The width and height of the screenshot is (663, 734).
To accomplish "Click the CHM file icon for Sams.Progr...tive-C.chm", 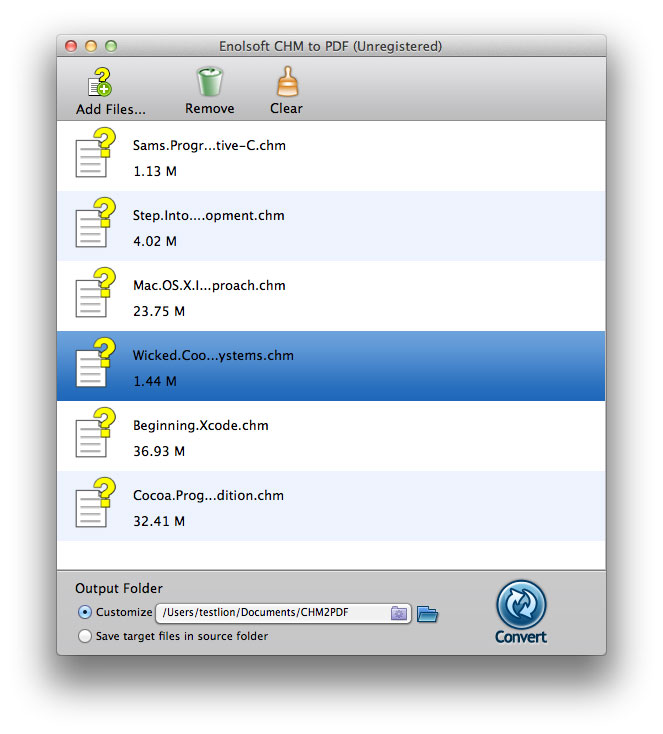I will click(x=96, y=153).
